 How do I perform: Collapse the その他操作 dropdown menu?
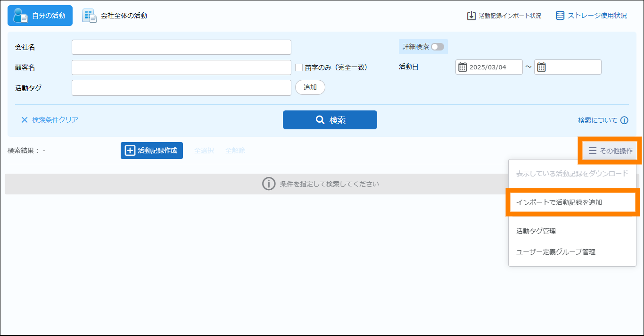coord(610,151)
